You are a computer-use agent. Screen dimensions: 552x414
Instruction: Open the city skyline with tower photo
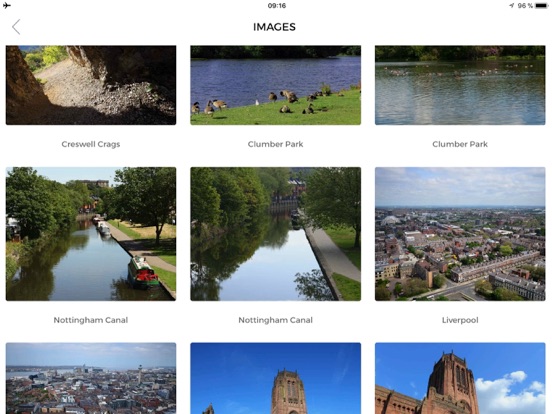(91, 378)
